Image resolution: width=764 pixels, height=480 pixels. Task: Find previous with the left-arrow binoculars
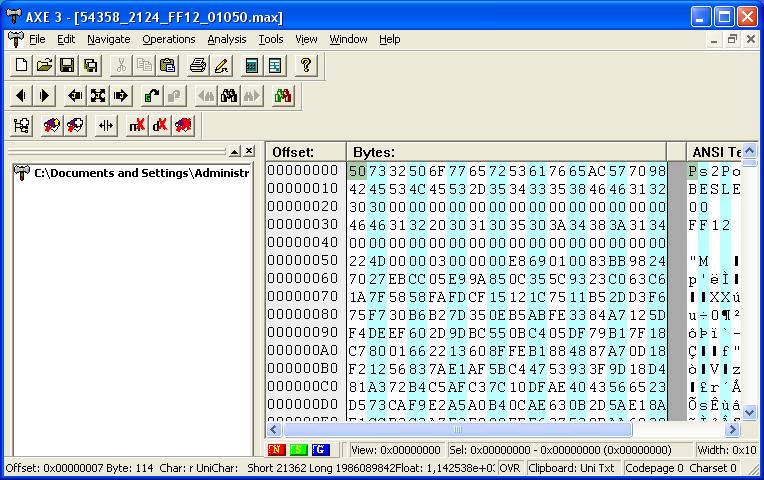(x=206, y=96)
